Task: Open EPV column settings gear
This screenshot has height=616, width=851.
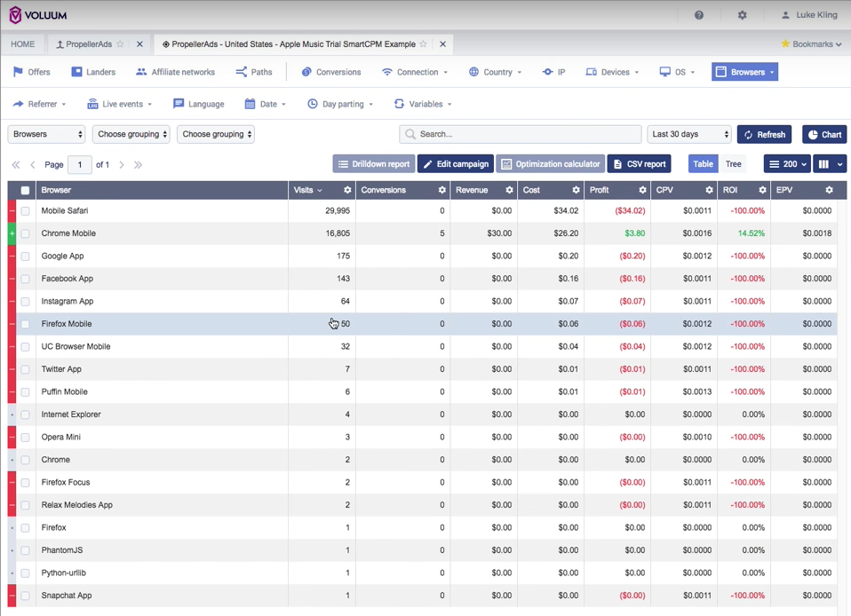Action: coord(830,190)
